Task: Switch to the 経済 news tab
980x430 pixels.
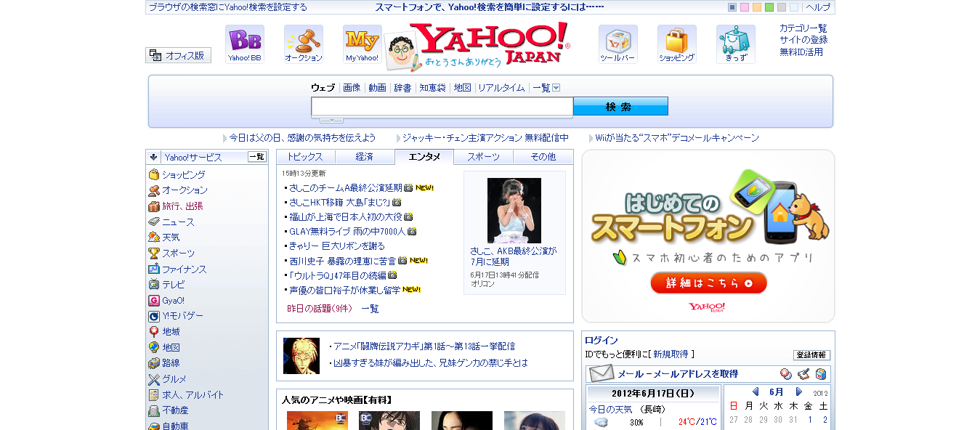Action: point(365,157)
